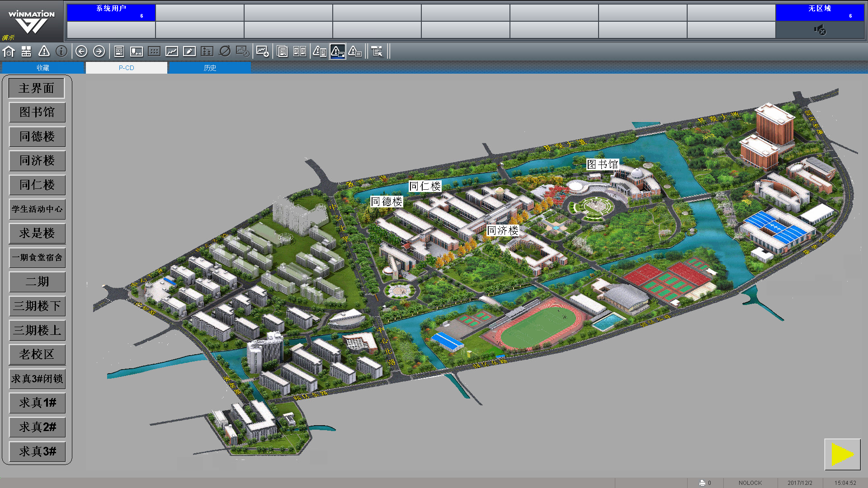Open the 学生活动中心 page button
868x488 pixels.
(x=37, y=209)
